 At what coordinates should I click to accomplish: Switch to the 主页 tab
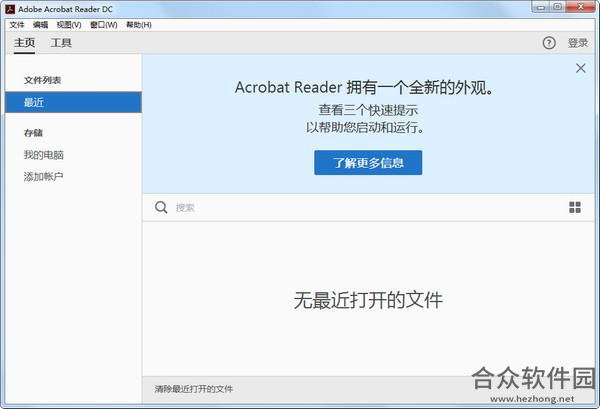tap(24, 42)
